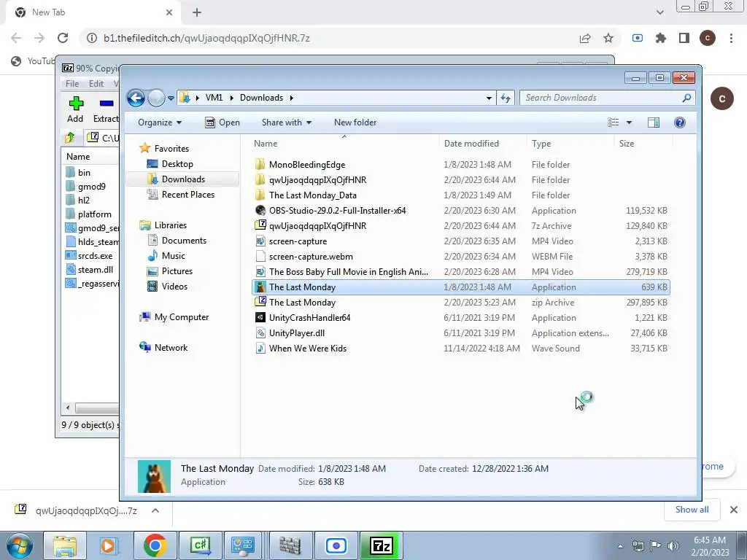Toggle the preview pane icon
The height and width of the screenshot is (560, 747).
(654, 122)
